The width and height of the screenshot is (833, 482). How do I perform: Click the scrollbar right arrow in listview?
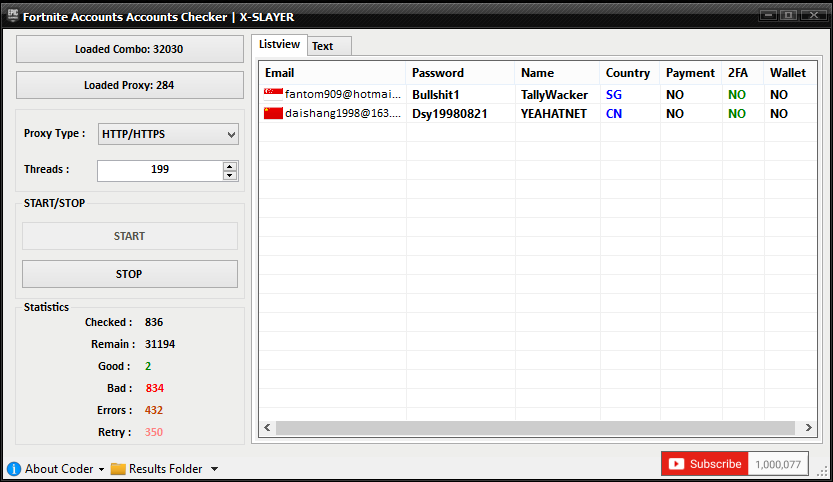pyautogui.click(x=808, y=428)
